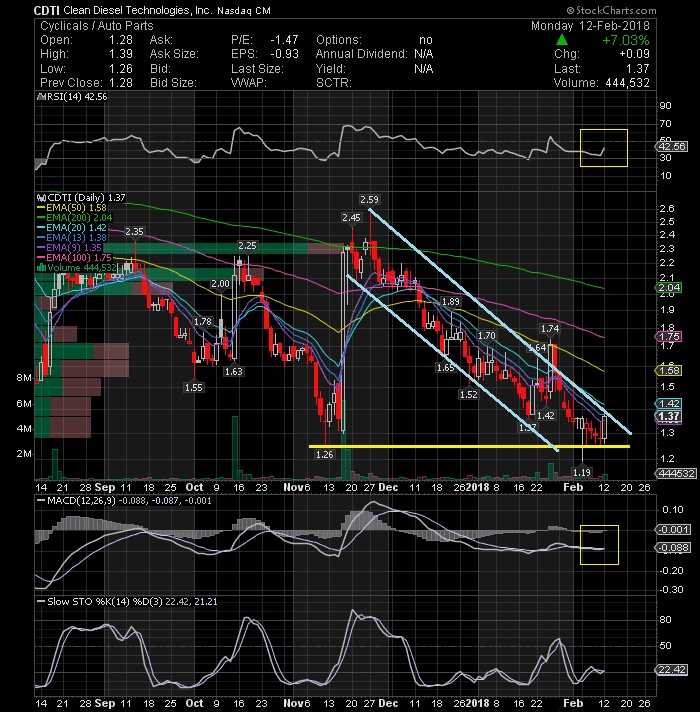The height and width of the screenshot is (712, 700).
Task: Click the pink 1.75 EMA(100) axis tag
Action: click(x=669, y=336)
